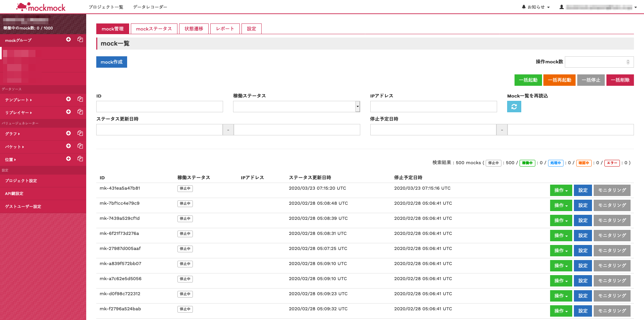This screenshot has width=644, height=320.
Task: Click the 停止中 status badge in search results
Action: pos(493,163)
